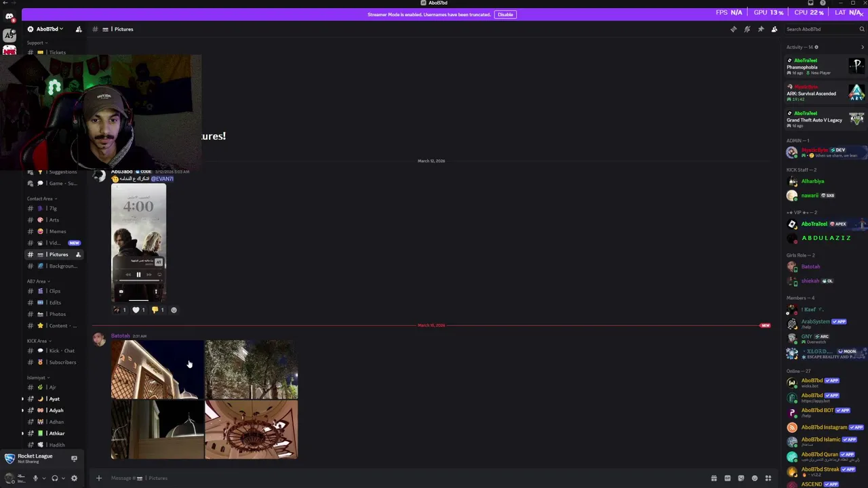Toggle headphones deafen button
The height and width of the screenshot is (488, 868).
55,478
